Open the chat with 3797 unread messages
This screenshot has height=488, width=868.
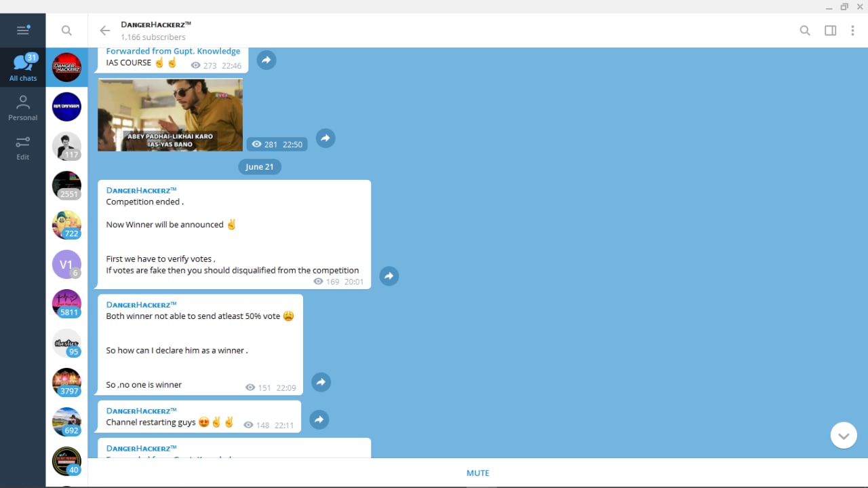point(66,382)
